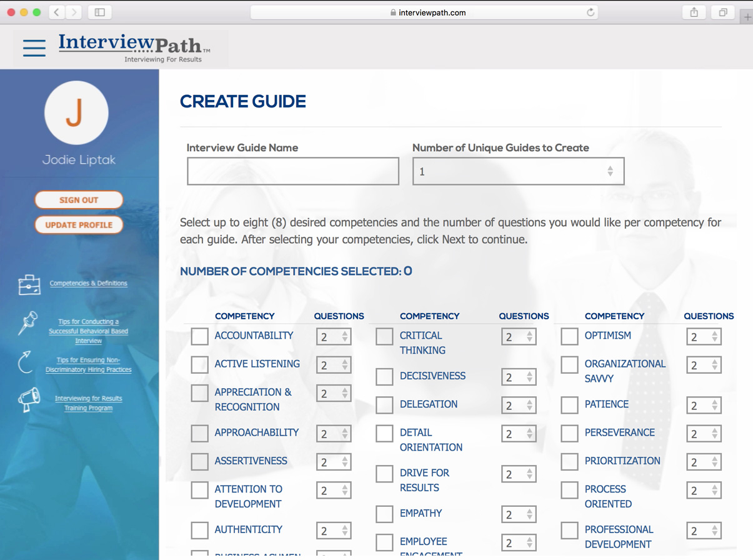753x560 pixels.
Task: Open Competencies & Definitions link
Action: [x=88, y=283]
